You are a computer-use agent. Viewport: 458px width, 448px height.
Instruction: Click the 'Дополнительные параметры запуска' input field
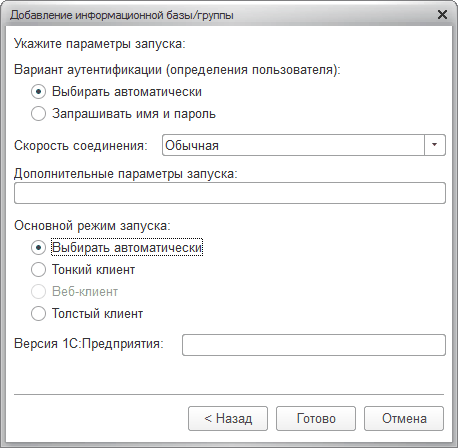pyautogui.click(x=230, y=193)
